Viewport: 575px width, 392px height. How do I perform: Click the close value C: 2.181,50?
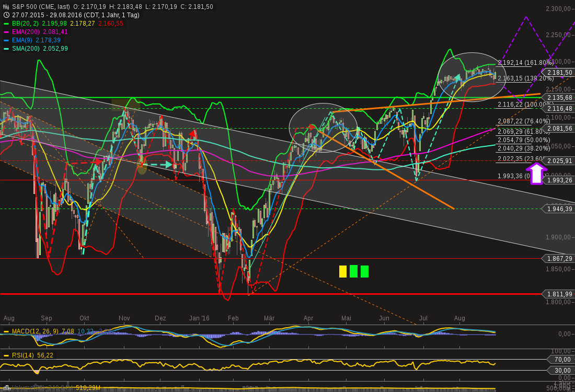pos(197,7)
